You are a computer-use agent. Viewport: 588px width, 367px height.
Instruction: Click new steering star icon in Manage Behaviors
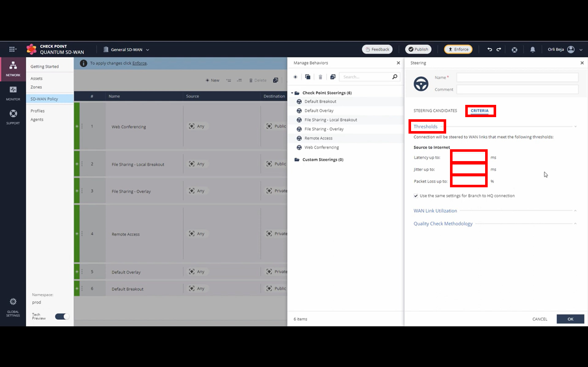pos(295,77)
